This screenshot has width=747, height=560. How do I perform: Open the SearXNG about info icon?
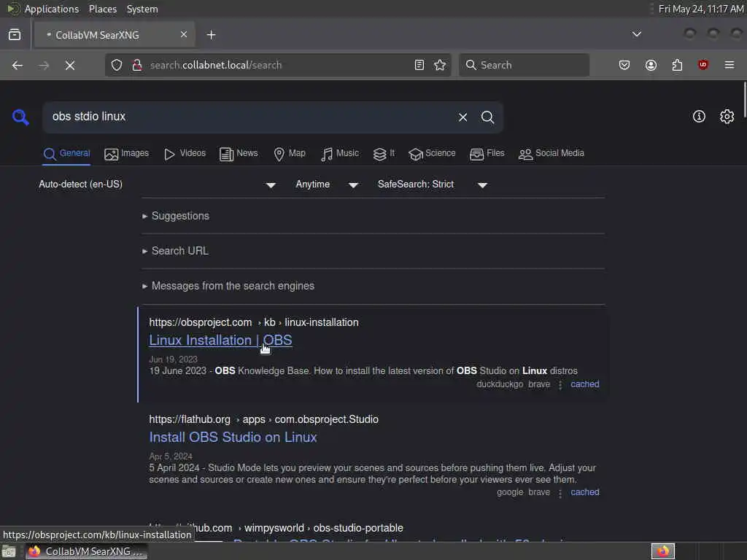pos(699,117)
